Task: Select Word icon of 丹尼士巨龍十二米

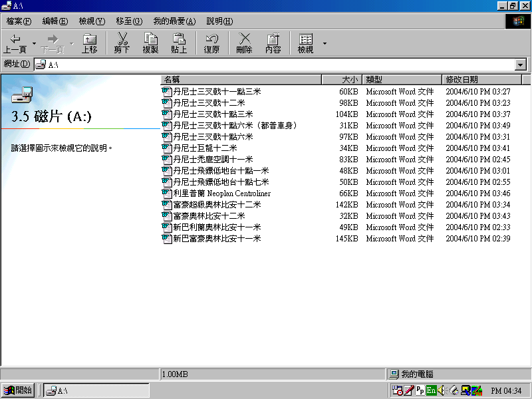Action: pyautogui.click(x=167, y=148)
